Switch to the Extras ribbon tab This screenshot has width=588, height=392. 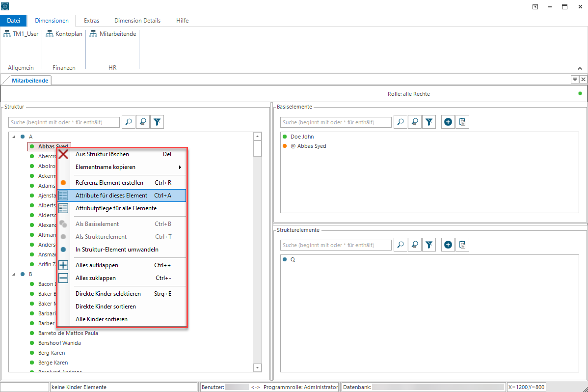click(x=91, y=21)
